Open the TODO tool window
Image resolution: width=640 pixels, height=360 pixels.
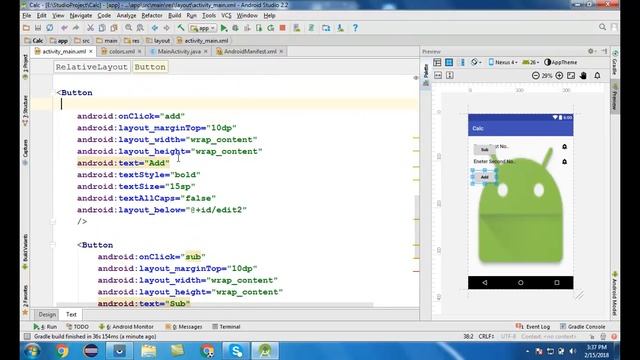point(78,327)
